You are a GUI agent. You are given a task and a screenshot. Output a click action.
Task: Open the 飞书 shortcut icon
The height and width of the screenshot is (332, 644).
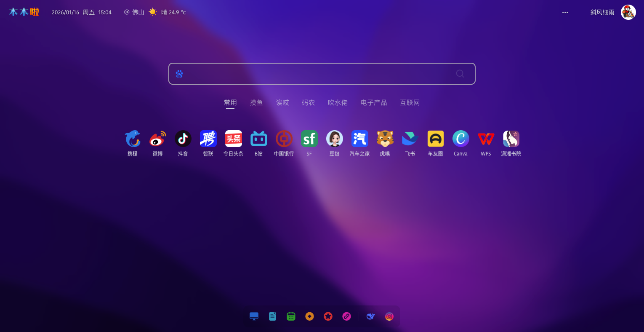[410, 139]
